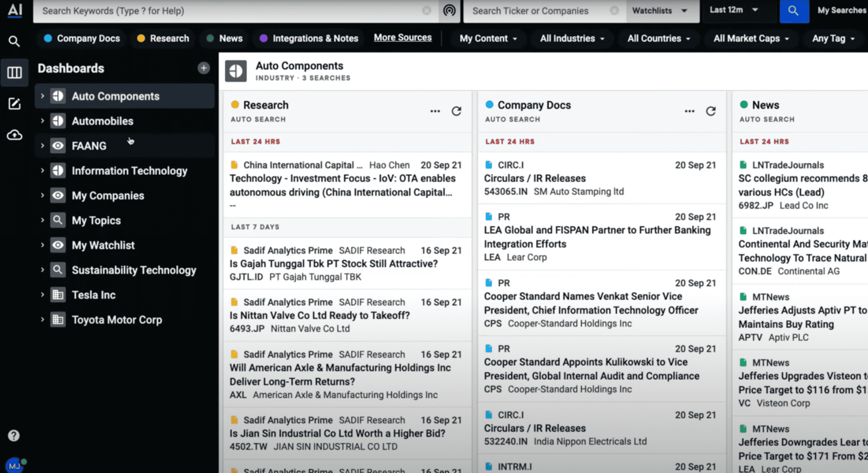Select the Sustainability Technology dashboard
The width and height of the screenshot is (868, 473).
(x=125, y=270)
